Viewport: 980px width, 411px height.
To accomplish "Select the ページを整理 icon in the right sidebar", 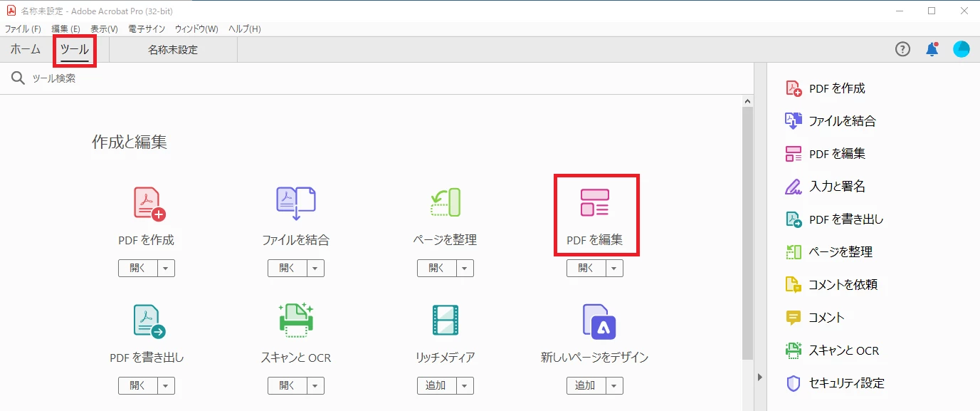I will (794, 251).
